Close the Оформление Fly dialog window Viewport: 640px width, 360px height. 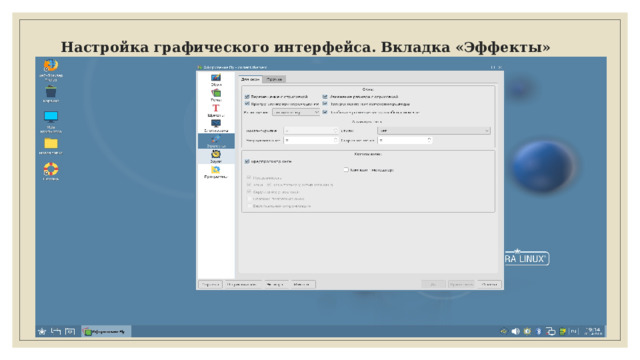pyautogui.click(x=500, y=67)
